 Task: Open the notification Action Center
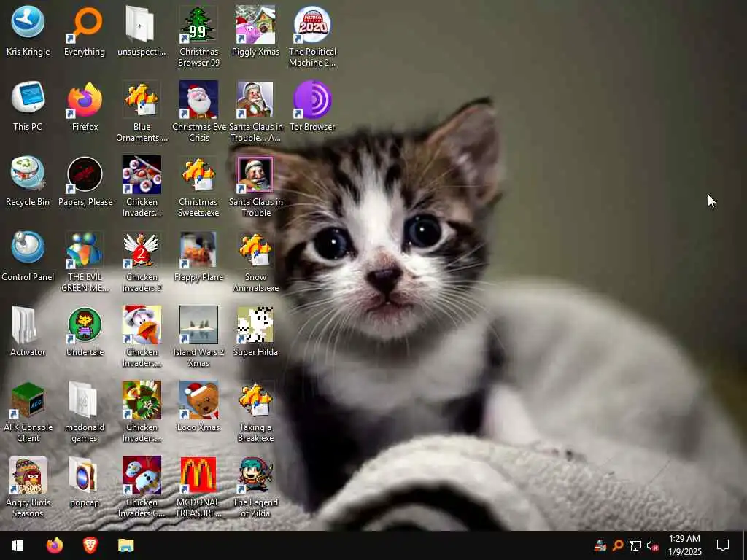click(723, 545)
